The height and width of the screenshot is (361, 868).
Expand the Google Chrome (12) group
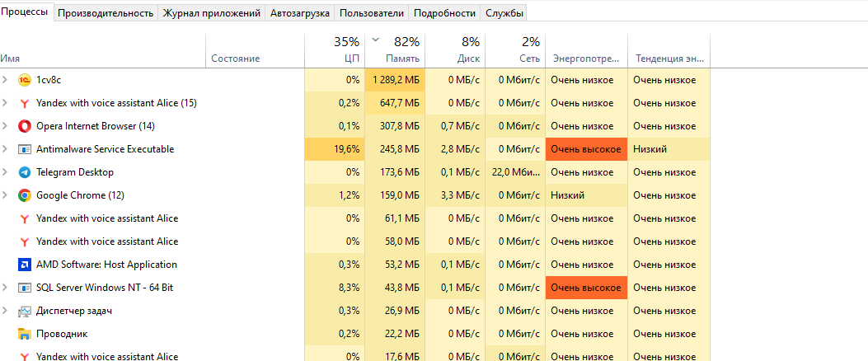click(x=5, y=195)
